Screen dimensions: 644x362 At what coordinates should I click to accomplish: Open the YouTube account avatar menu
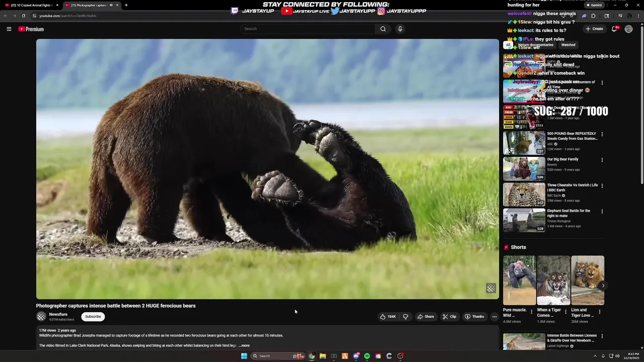(x=628, y=29)
